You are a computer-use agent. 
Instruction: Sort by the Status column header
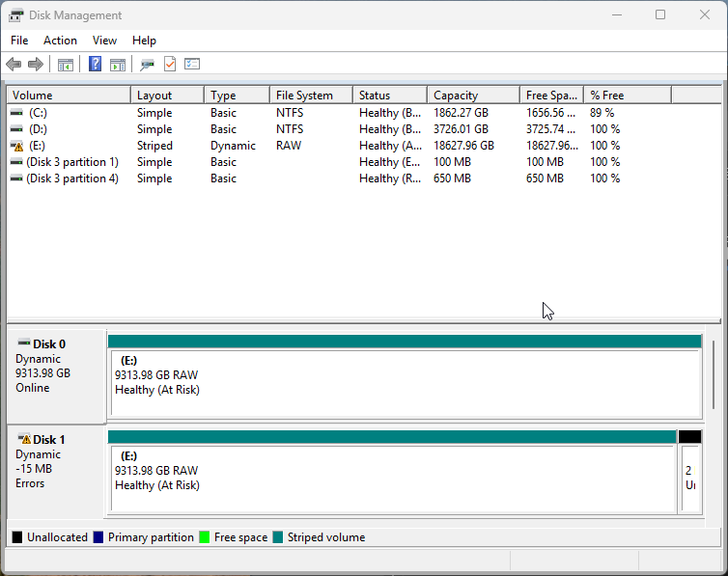[x=390, y=96]
